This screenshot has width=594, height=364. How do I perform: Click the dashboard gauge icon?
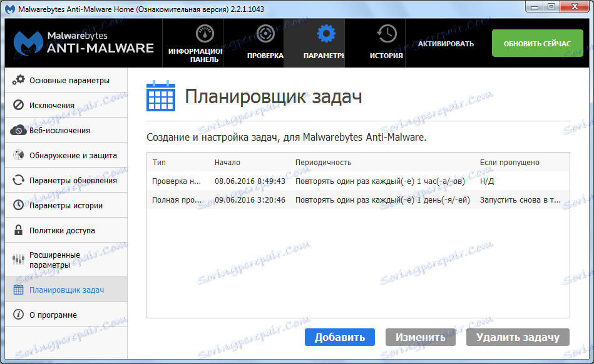205,34
